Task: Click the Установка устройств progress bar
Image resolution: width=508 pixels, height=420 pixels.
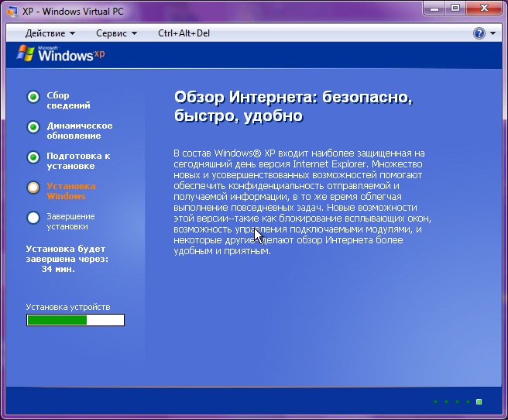Action: (75, 320)
